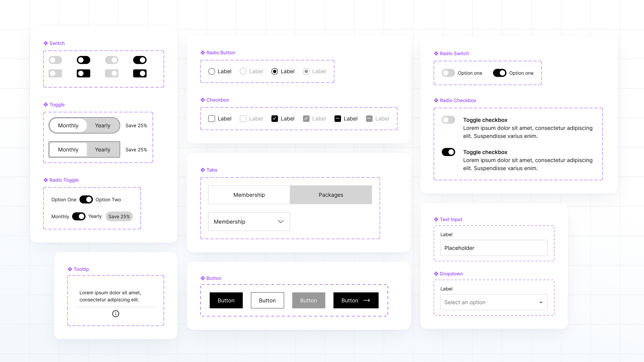
Task: Switch to the Membership tab
Action: click(249, 195)
